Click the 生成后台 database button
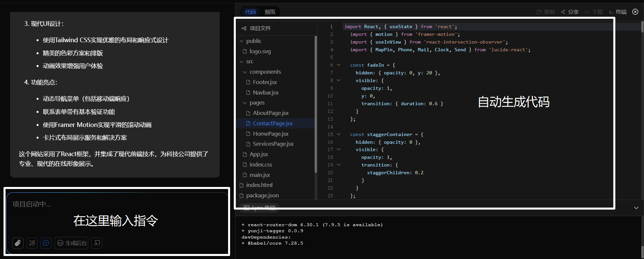The width and height of the screenshot is (644, 259). click(x=71, y=243)
